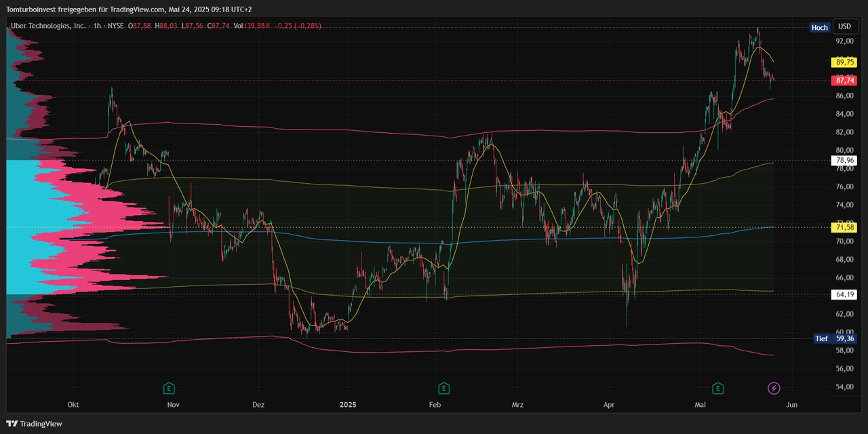Click the white 64,19 price label
The image size is (868, 434).
pyautogui.click(x=845, y=294)
